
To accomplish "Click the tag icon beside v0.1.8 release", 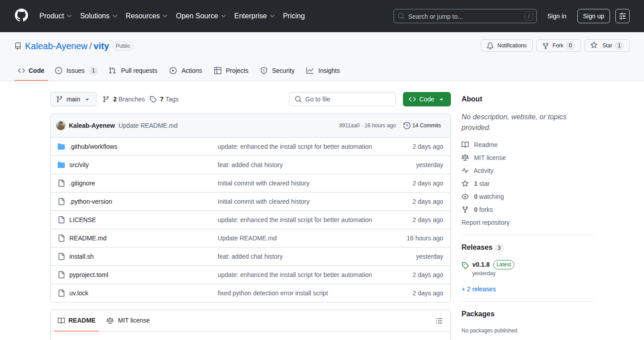I will tap(465, 265).
